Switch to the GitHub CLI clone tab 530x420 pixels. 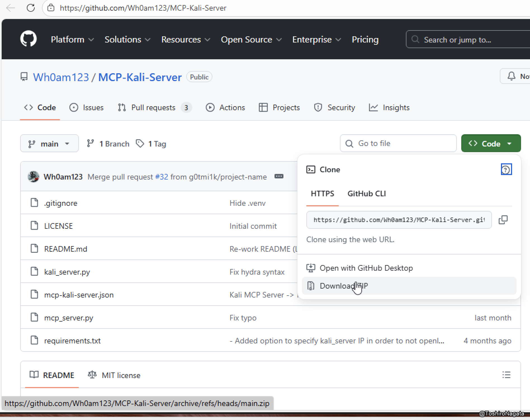tap(366, 194)
